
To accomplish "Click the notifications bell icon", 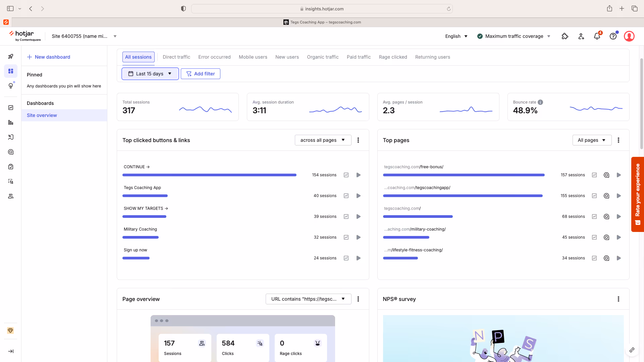I will 597,36.
